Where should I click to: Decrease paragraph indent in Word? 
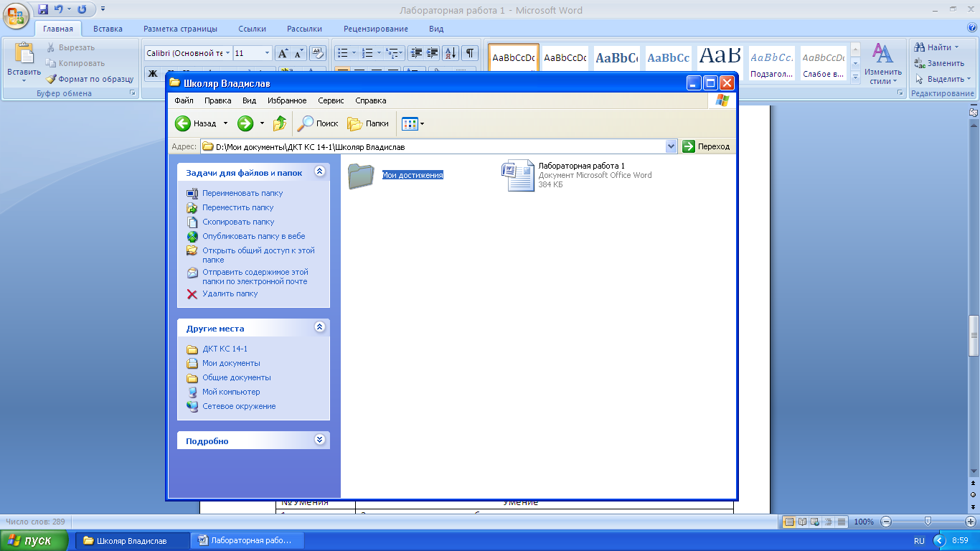[416, 53]
